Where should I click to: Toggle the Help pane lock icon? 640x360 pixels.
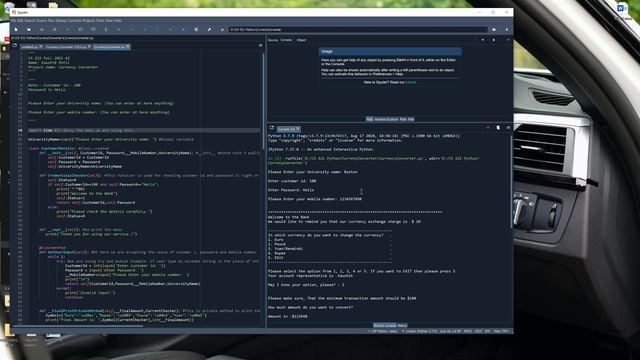(493, 40)
